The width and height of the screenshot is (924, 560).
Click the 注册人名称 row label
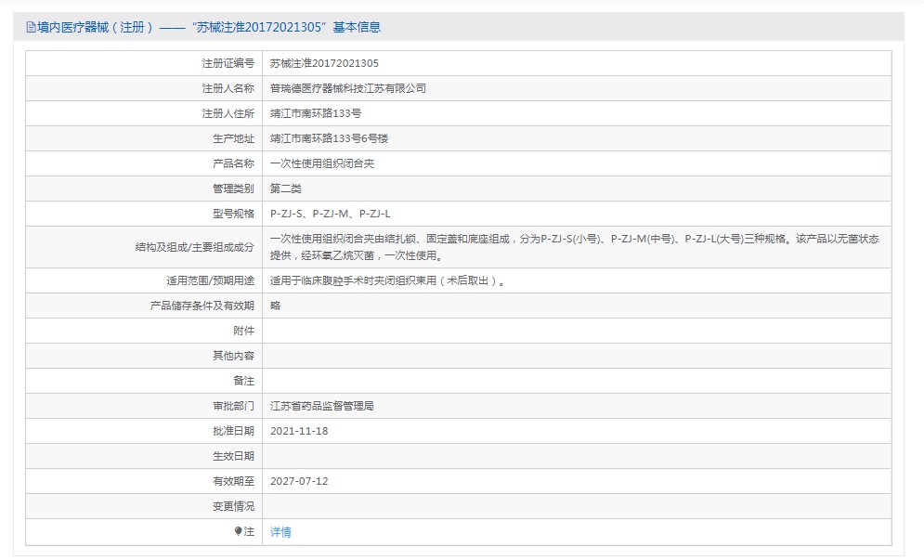[228, 88]
